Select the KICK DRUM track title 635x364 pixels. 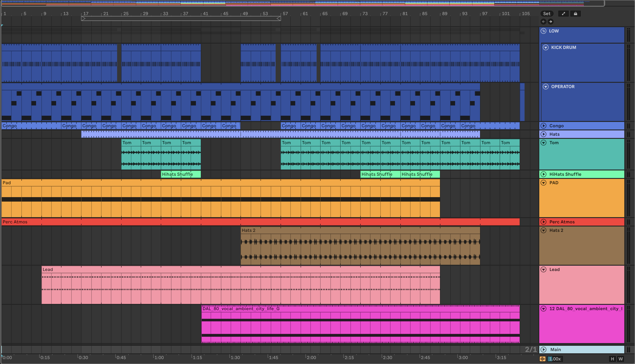564,47
